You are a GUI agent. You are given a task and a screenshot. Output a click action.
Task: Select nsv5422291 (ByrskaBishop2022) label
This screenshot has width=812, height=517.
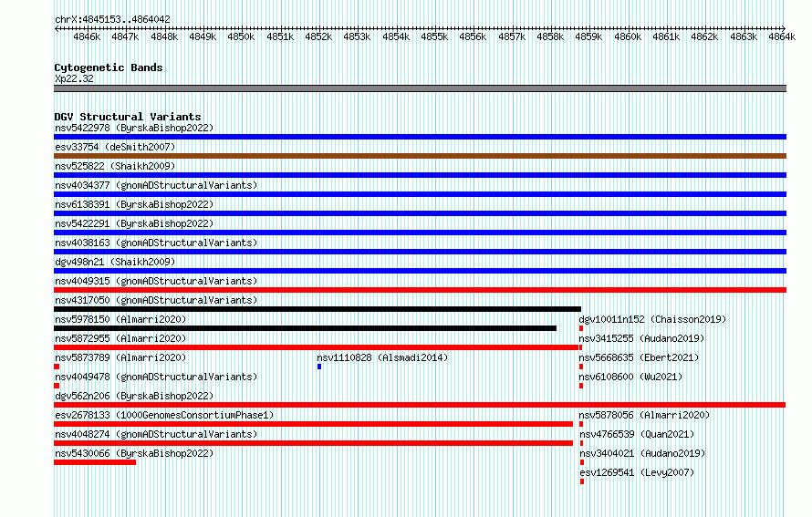pyautogui.click(x=134, y=223)
